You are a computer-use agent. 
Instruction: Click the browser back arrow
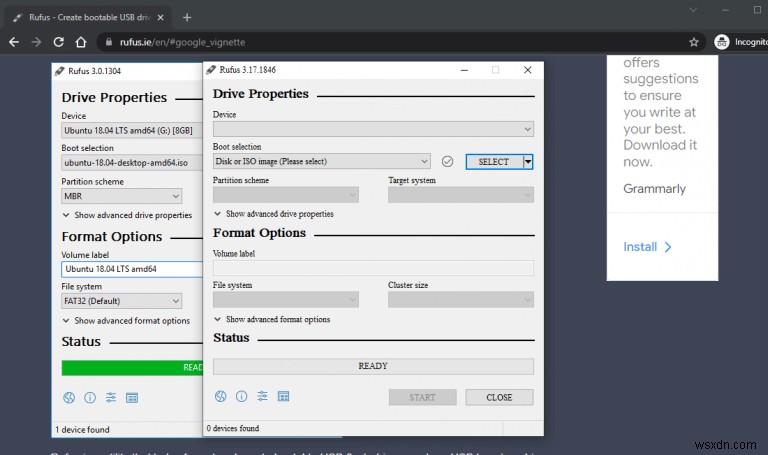pos(14,42)
